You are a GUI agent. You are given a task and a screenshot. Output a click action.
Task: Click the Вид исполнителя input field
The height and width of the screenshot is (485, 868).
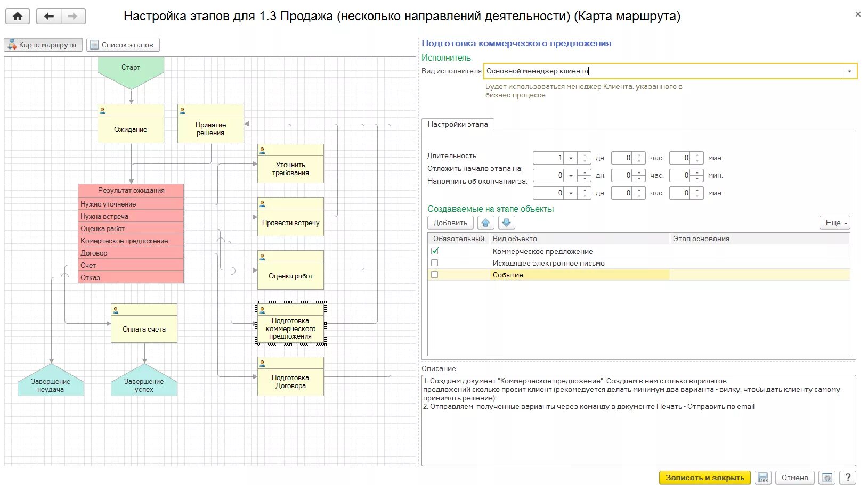[x=663, y=71]
